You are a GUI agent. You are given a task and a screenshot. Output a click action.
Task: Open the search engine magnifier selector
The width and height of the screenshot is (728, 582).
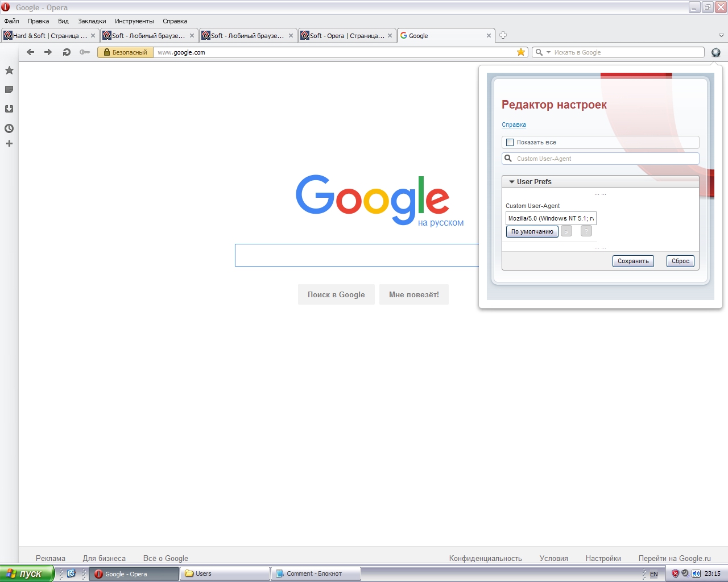[x=541, y=52]
